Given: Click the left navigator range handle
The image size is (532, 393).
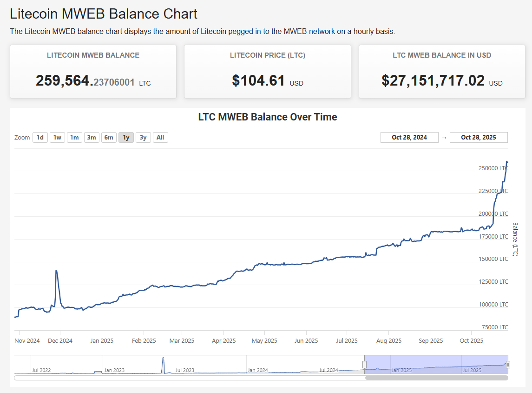Looking at the screenshot, I should 364,365.
